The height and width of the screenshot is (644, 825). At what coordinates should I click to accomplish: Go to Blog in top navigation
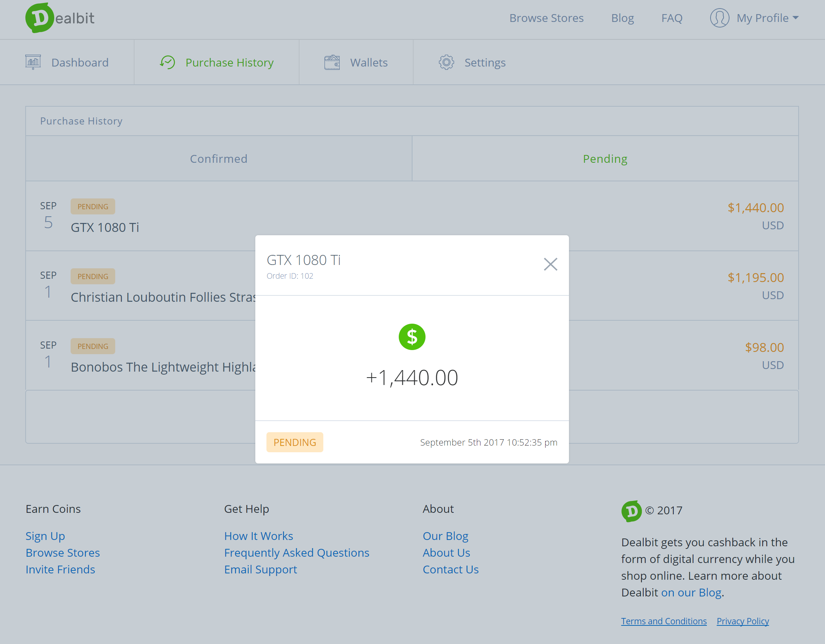[622, 18]
